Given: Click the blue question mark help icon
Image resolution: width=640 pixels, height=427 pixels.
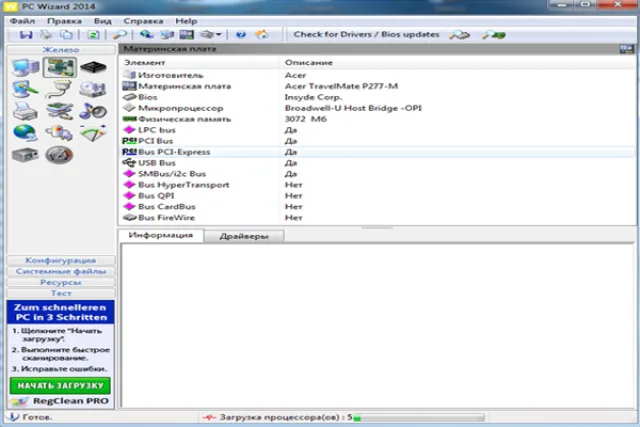Looking at the screenshot, I should (241, 35).
